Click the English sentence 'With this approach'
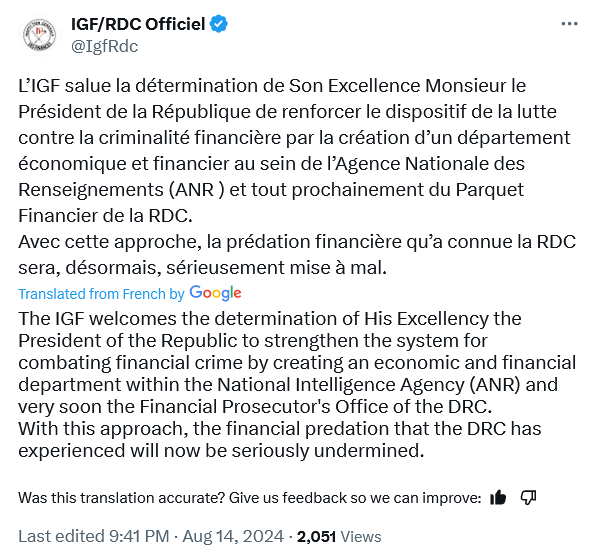This screenshot has width=598, height=560. [280, 439]
